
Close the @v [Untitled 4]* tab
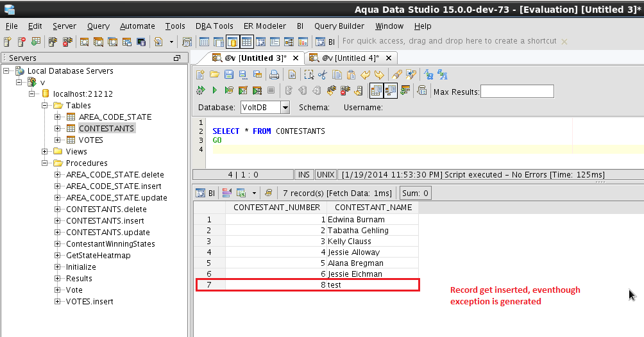tap(389, 58)
